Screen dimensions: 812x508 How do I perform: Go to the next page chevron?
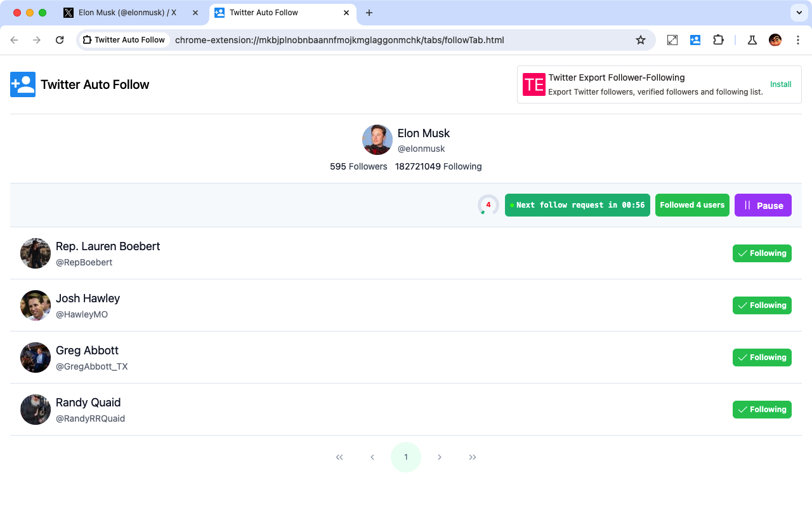tap(440, 457)
